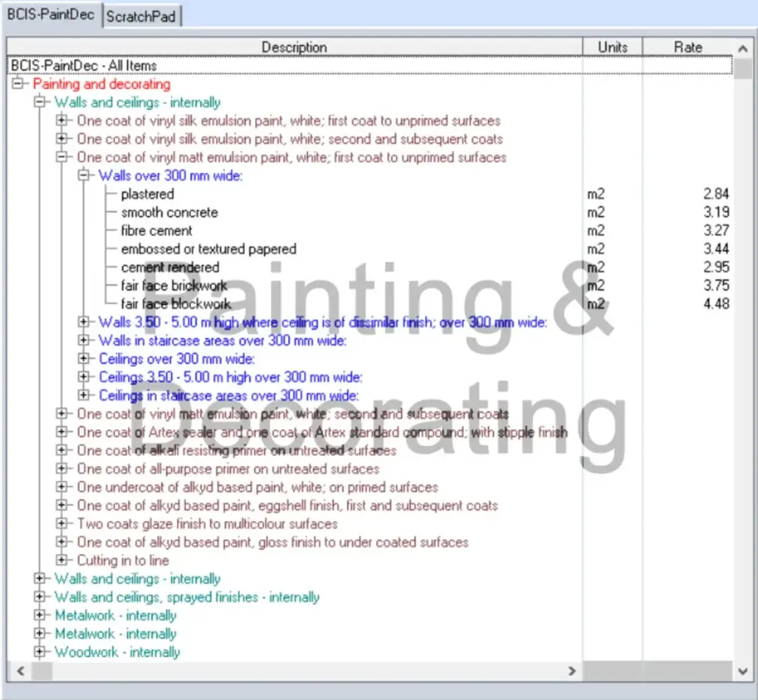Select the BCIS-PaintDec tab
Screen dimensions: 758x700
coord(51,15)
